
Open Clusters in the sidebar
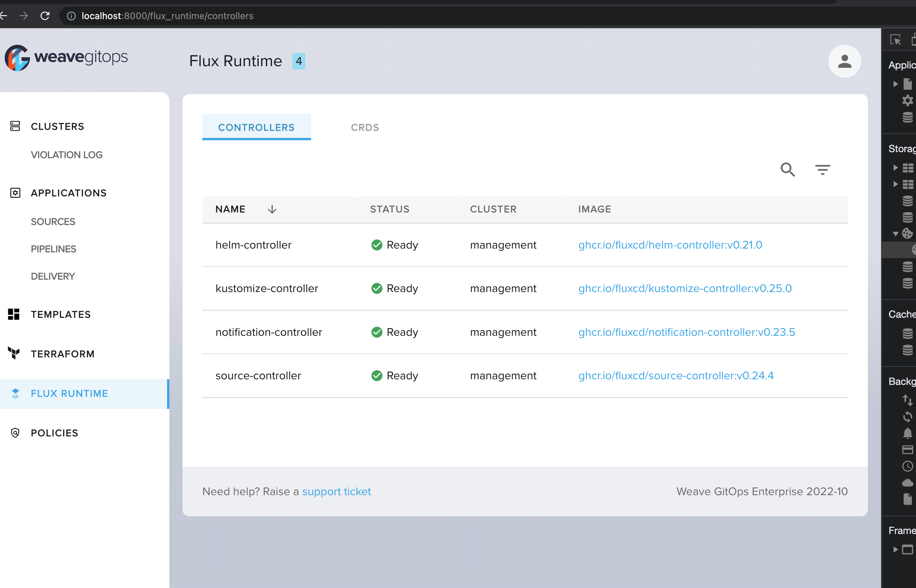(57, 126)
